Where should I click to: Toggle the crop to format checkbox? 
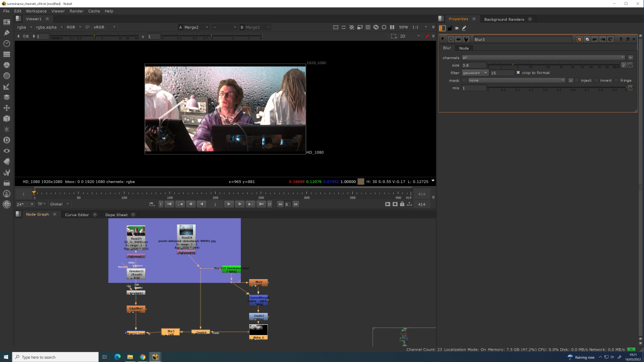[518, 73]
